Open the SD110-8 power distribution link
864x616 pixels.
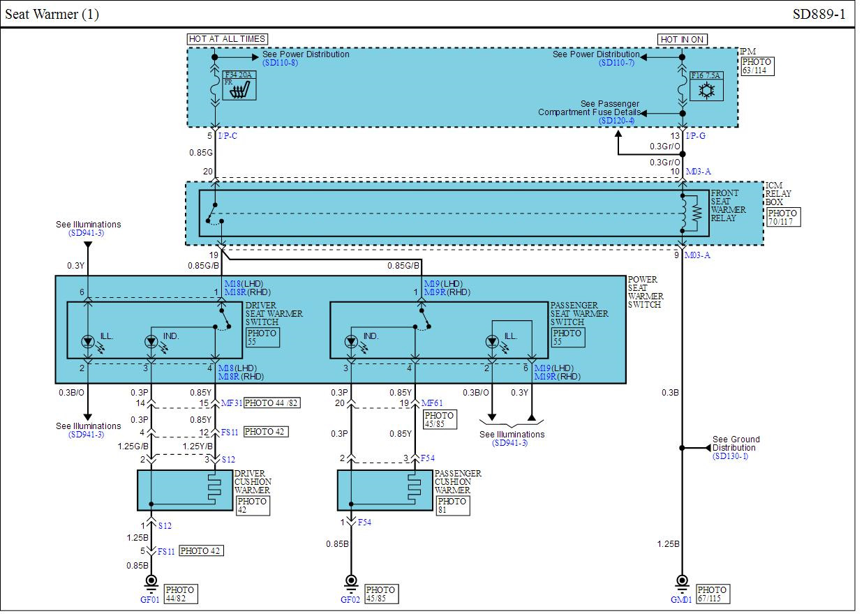point(280,63)
